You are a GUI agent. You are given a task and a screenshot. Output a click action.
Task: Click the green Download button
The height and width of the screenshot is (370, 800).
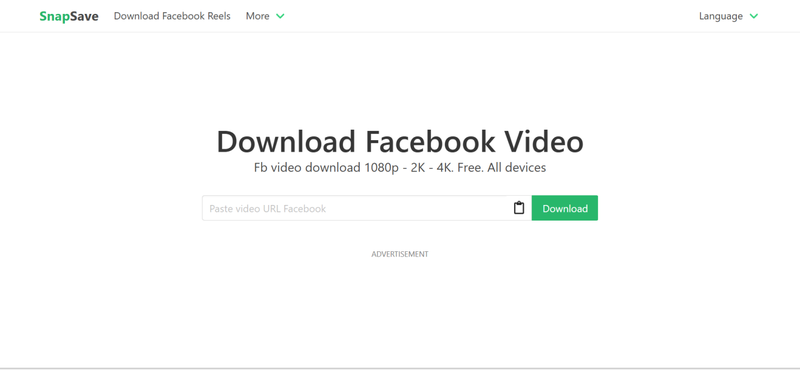pos(565,208)
